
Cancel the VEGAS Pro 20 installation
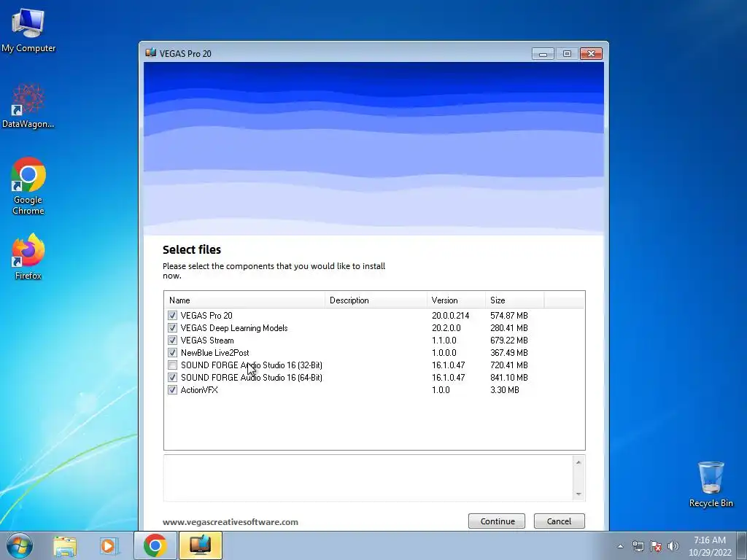click(x=559, y=521)
